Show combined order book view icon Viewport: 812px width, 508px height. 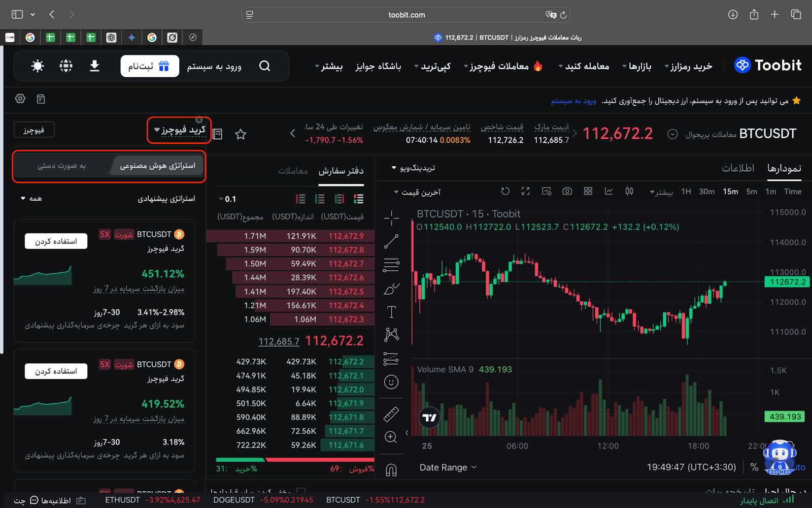(359, 199)
